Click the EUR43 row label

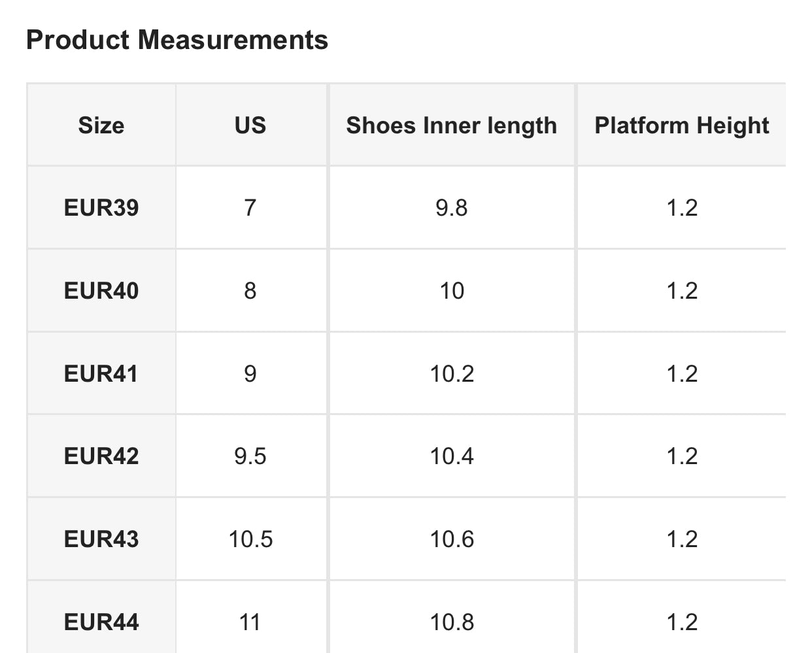101,539
